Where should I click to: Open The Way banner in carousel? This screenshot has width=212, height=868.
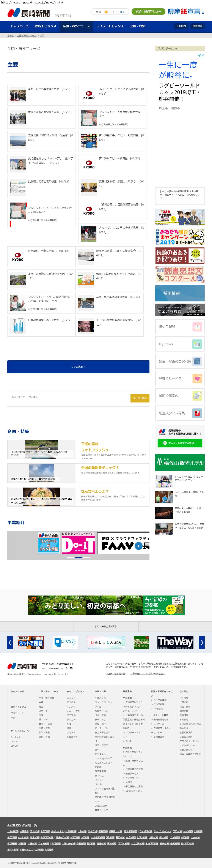(175, 642)
